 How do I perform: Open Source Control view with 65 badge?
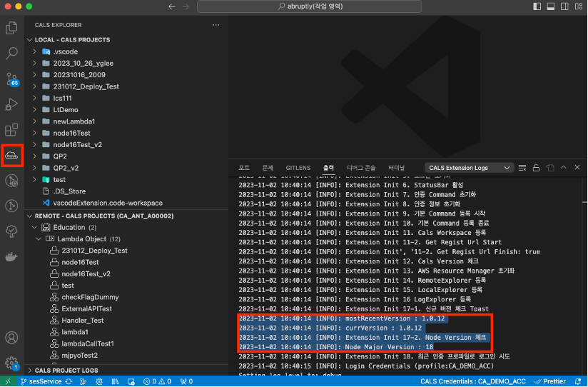(12, 79)
